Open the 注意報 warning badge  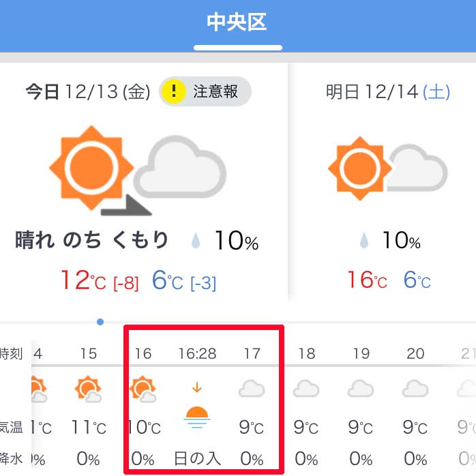(205, 91)
